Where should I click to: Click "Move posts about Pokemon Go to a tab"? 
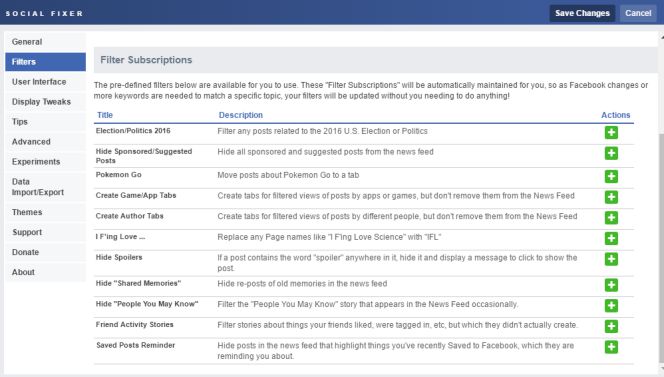coord(288,175)
